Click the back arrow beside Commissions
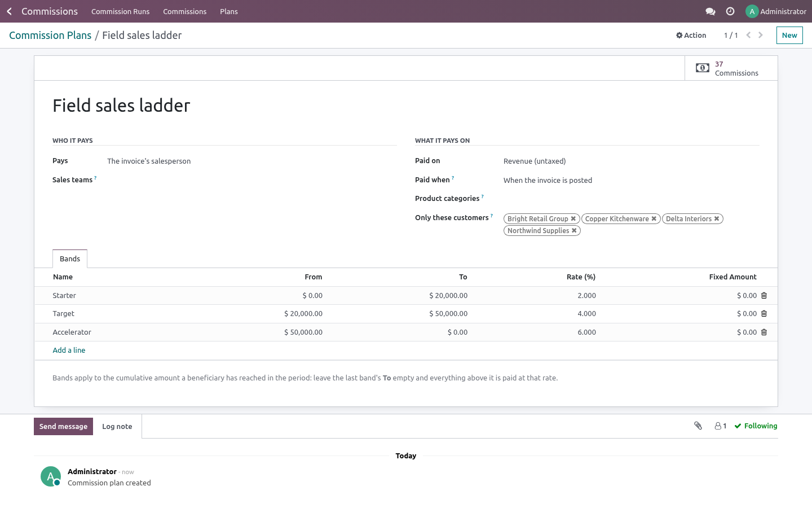812x508 pixels. point(9,11)
